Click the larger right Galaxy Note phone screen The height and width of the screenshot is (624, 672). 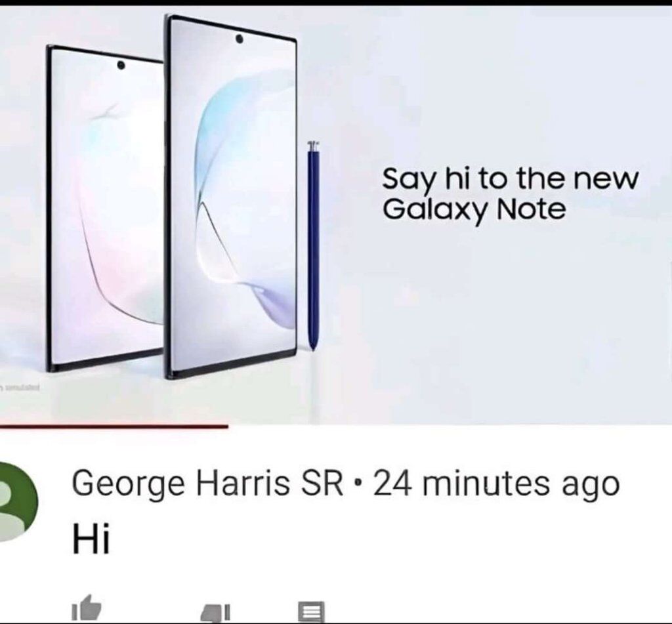pos(232,196)
